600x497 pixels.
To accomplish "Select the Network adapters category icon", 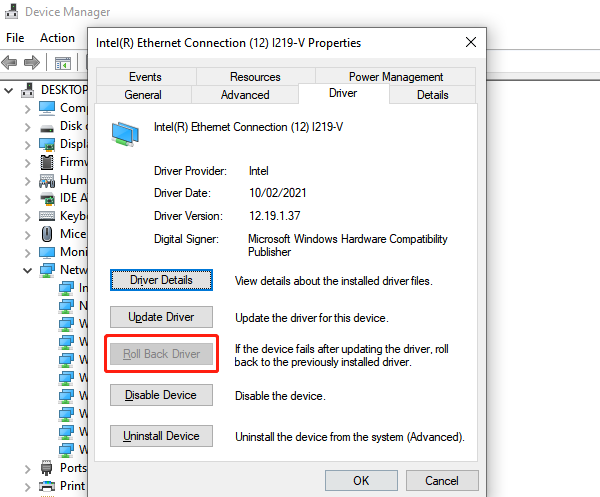I will coord(47,270).
